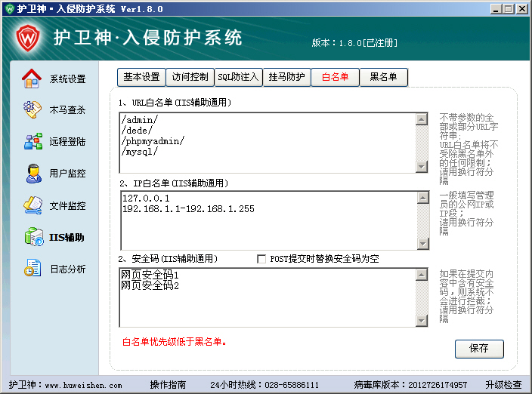The height and width of the screenshot is (394, 532).
Task: Open the 系统设置 house icon
Action: 32,78
